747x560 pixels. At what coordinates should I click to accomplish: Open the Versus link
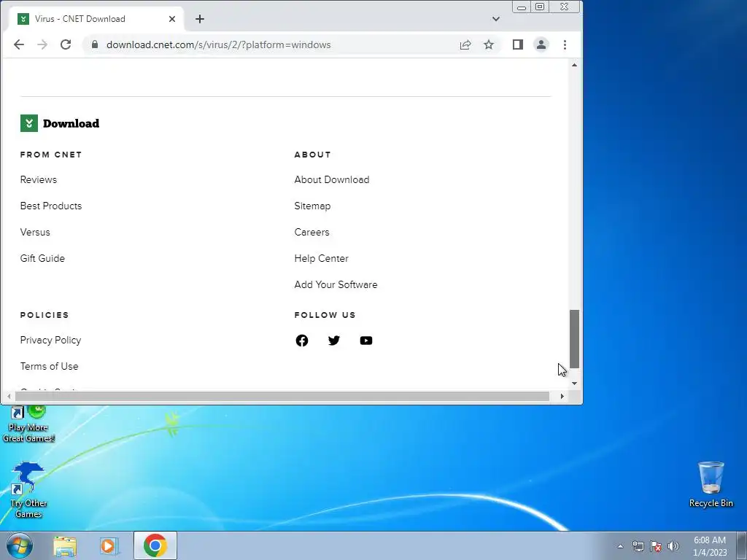coord(35,232)
